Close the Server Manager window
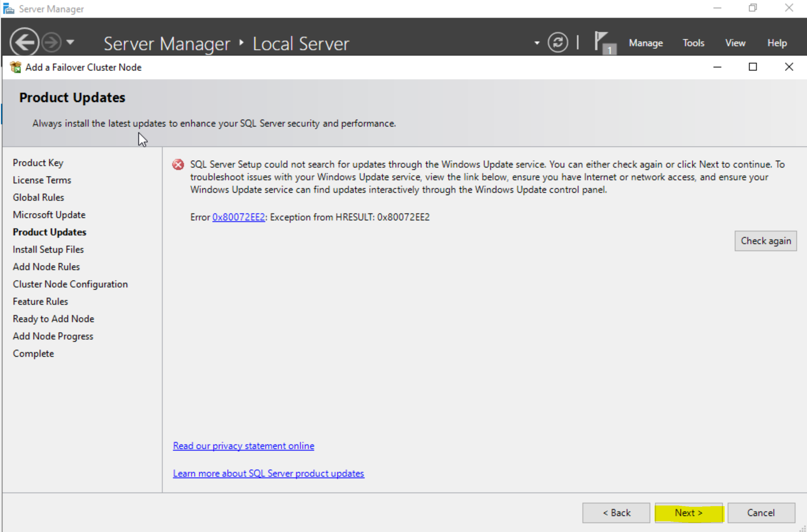 (789, 8)
